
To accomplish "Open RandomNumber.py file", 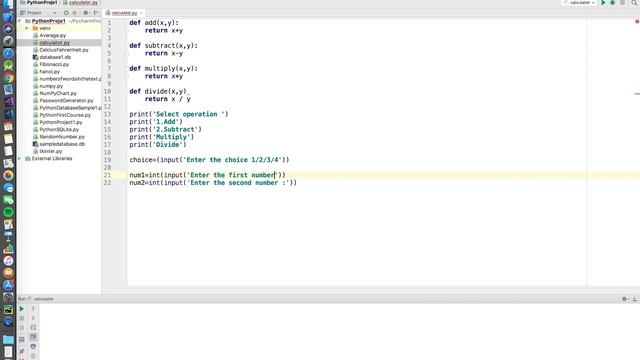I will point(62,137).
